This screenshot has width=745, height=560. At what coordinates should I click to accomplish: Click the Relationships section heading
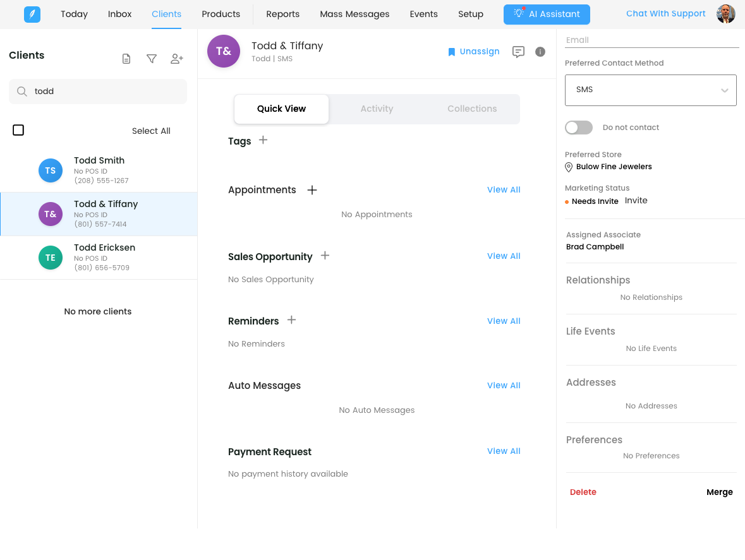(x=598, y=280)
